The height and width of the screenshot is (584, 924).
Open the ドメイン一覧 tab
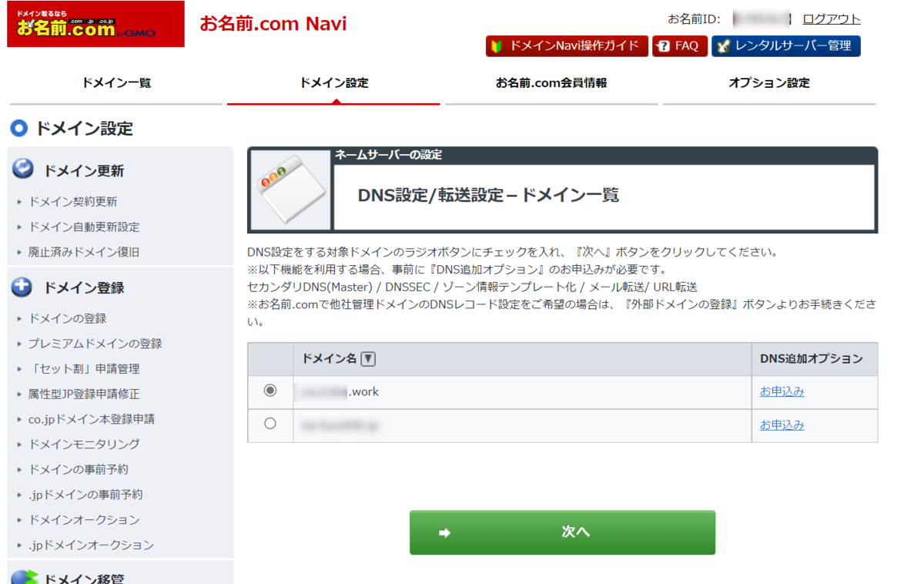[x=116, y=83]
